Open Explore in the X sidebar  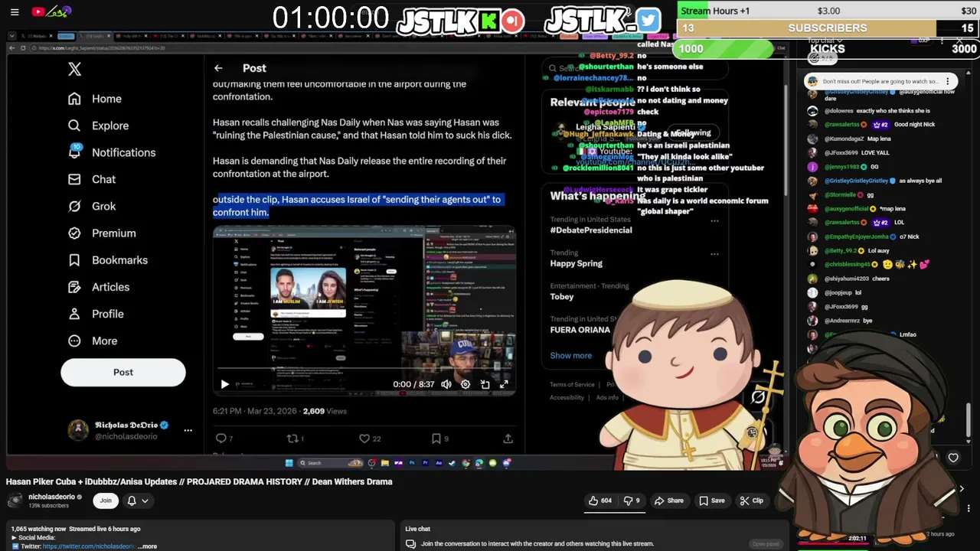pyautogui.click(x=98, y=126)
